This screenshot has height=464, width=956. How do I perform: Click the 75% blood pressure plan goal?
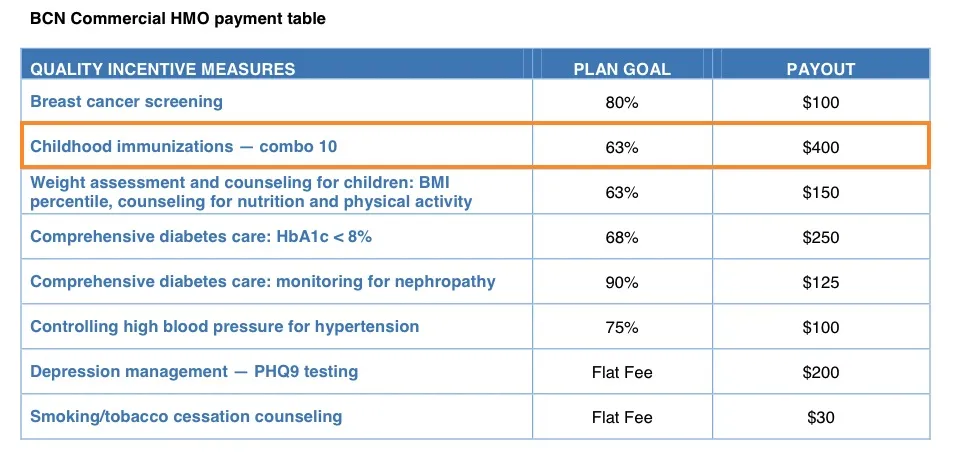coord(622,328)
